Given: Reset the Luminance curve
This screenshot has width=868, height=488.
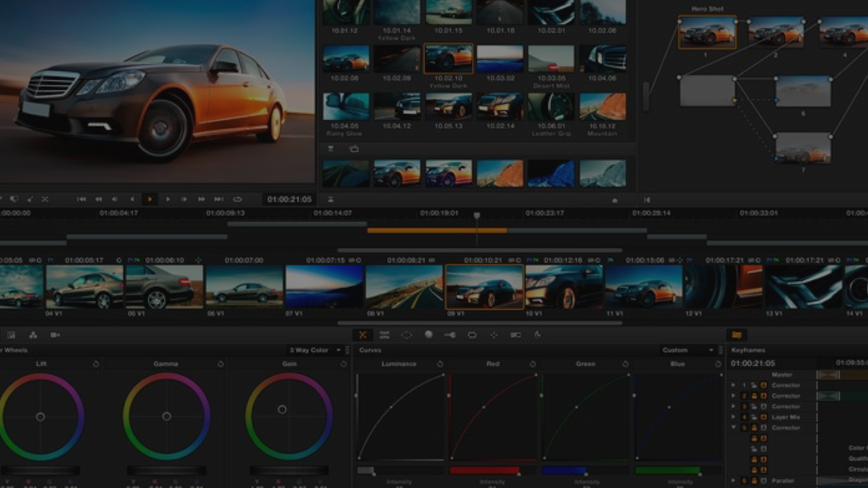Looking at the screenshot, I should [440, 364].
